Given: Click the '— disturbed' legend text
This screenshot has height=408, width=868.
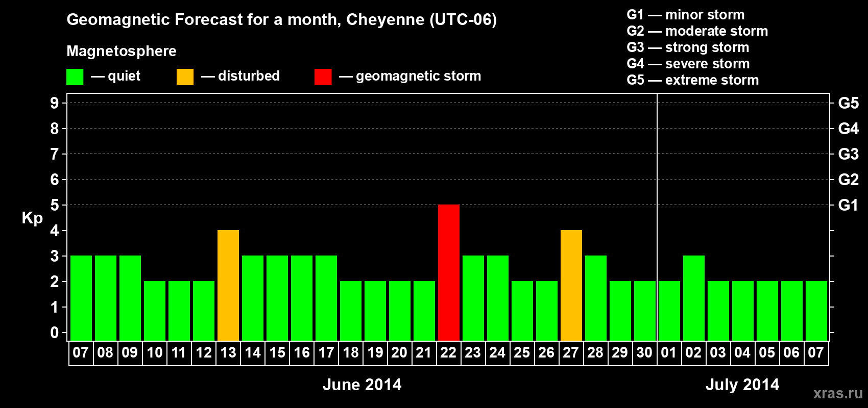Looking at the screenshot, I should tap(241, 76).
